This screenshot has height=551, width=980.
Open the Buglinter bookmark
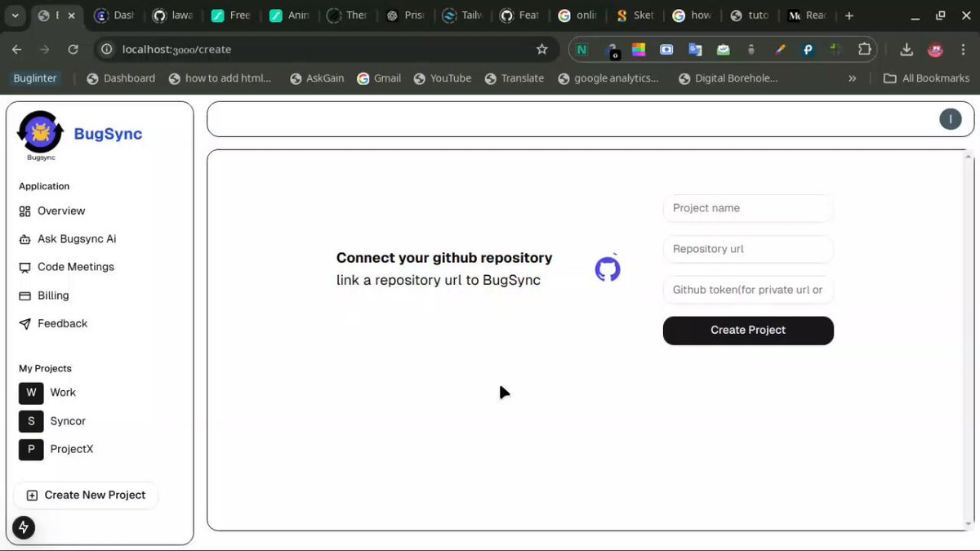(x=35, y=78)
